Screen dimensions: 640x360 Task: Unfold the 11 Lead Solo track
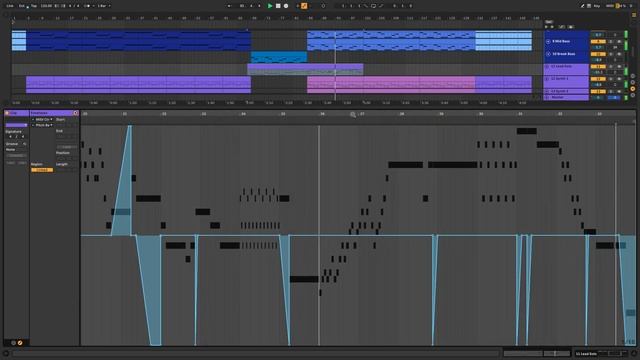(547, 67)
